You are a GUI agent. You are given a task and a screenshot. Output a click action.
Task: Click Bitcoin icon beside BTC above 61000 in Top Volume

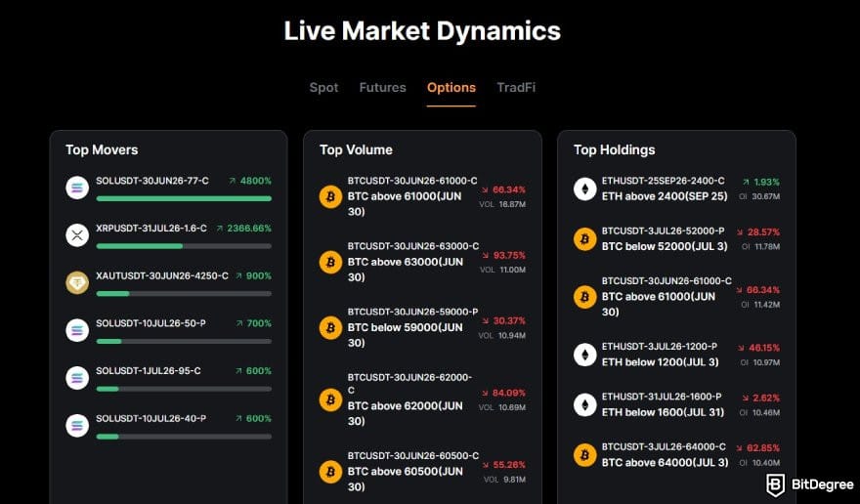(330, 196)
